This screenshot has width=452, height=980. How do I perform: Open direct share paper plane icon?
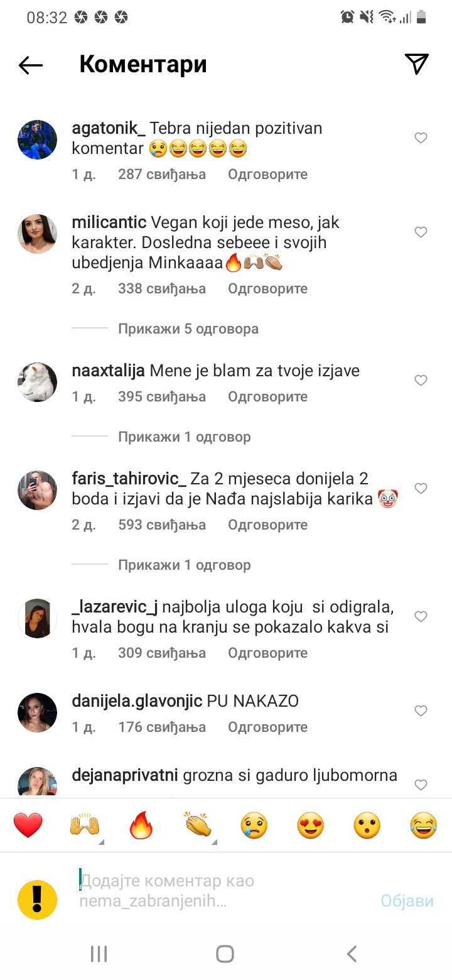(x=416, y=64)
